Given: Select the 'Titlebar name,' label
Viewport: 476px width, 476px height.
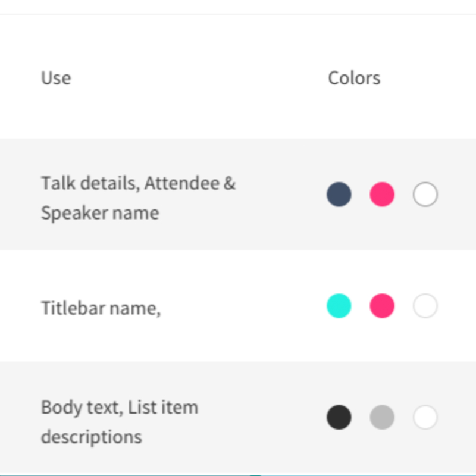Looking at the screenshot, I should (x=101, y=308).
